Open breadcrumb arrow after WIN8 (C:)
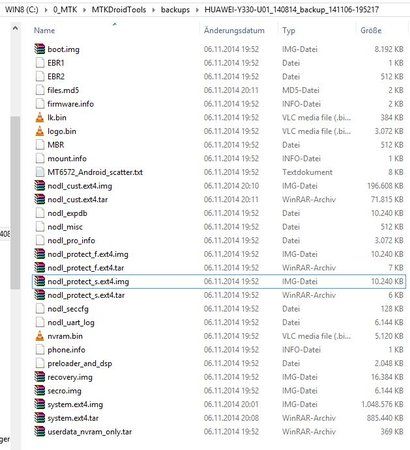410x450 pixels. [x=46, y=10]
